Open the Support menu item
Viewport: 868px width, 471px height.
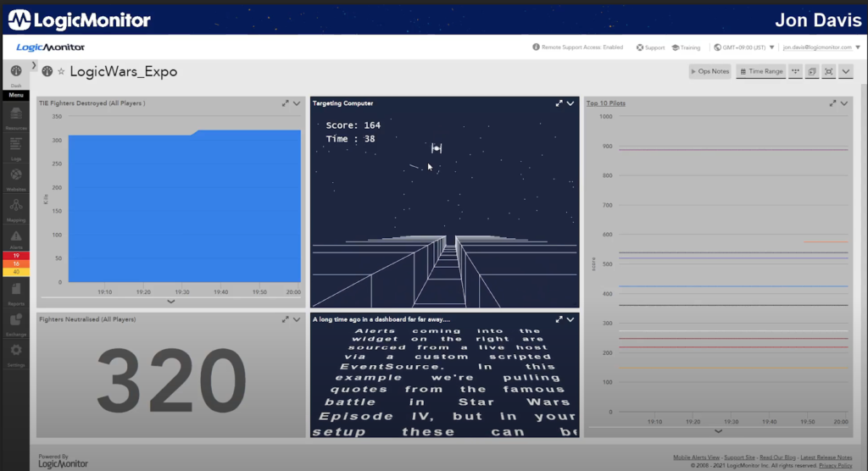pyautogui.click(x=650, y=47)
